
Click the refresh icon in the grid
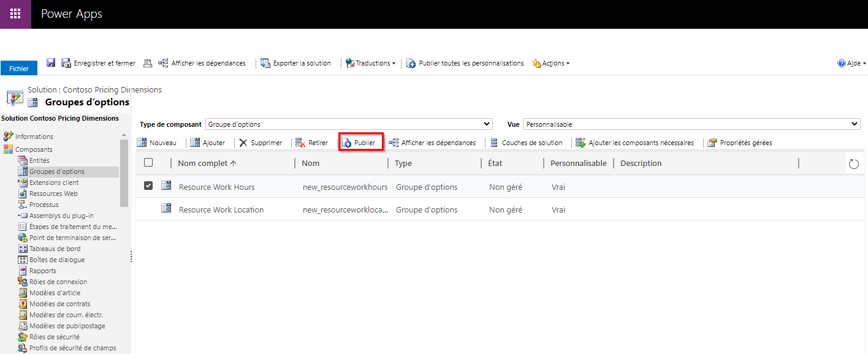pyautogui.click(x=854, y=164)
